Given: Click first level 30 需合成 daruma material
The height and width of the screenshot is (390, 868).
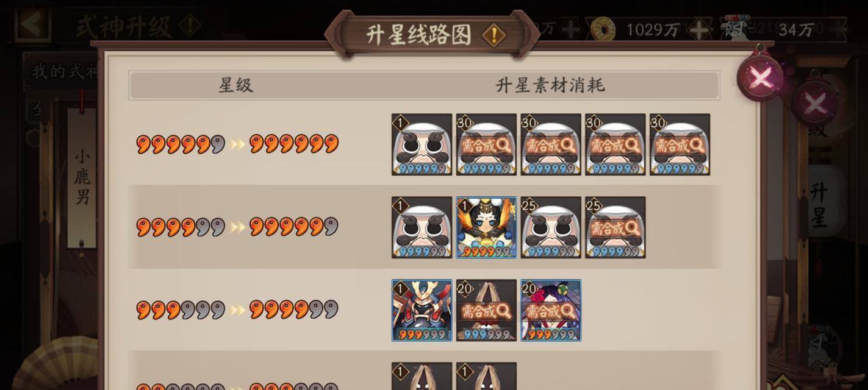Looking at the screenshot, I should coord(487,144).
